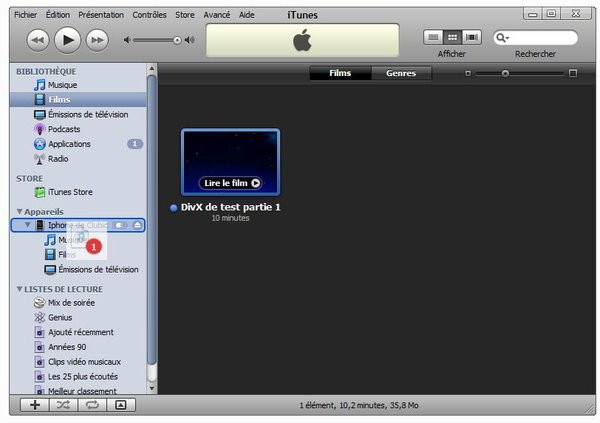The image size is (600, 423).
Task: Open the Clips vidéo musicaux playlist
Action: pyautogui.click(x=78, y=362)
